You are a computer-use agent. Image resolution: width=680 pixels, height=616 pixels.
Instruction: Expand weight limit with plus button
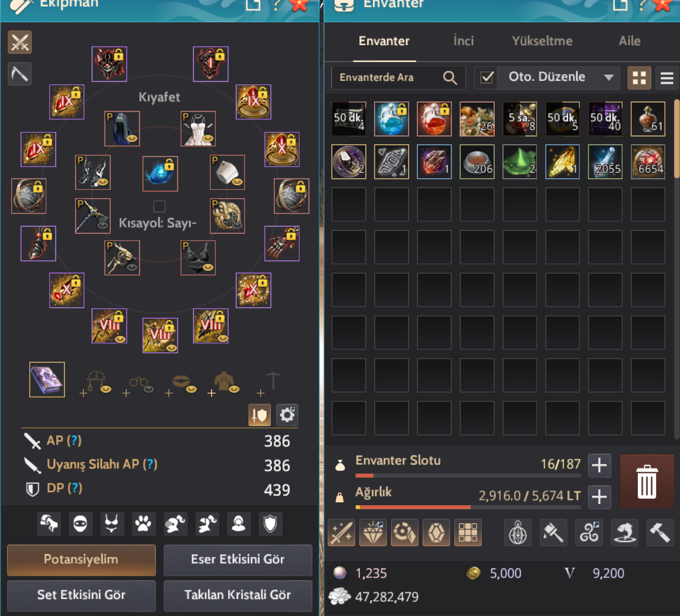pos(599,497)
